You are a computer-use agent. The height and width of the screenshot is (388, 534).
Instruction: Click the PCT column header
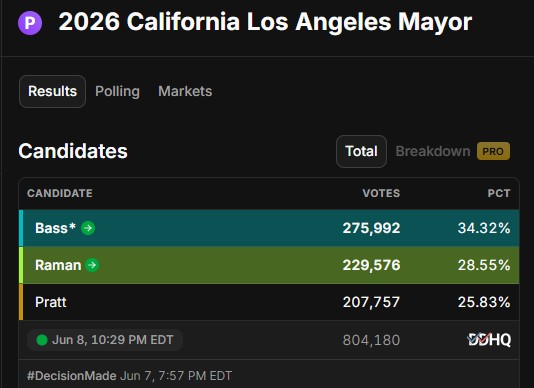pyautogui.click(x=499, y=193)
